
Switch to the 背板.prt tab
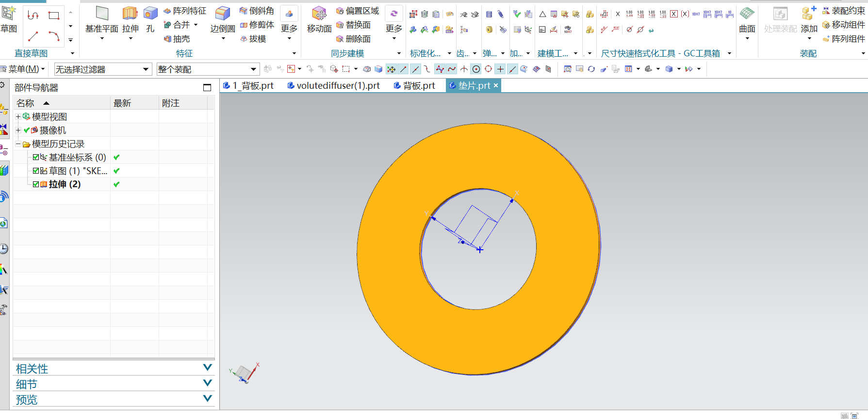pyautogui.click(x=414, y=85)
